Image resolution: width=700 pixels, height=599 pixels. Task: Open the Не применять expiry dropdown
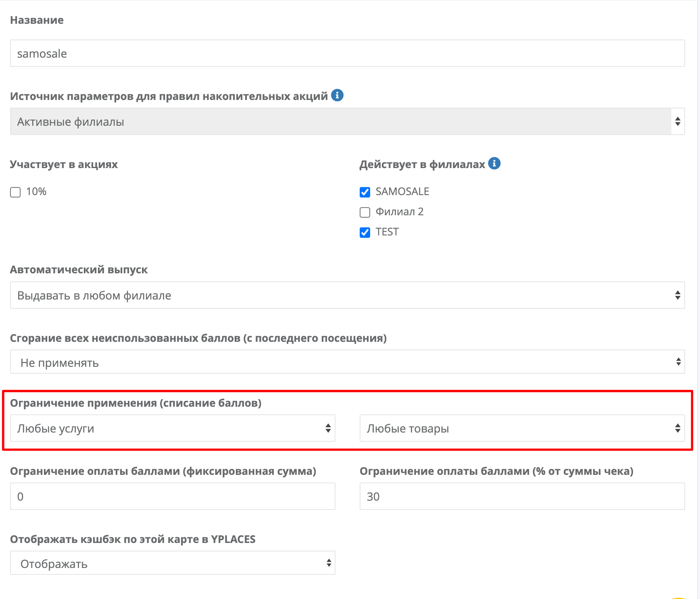pyautogui.click(x=347, y=362)
